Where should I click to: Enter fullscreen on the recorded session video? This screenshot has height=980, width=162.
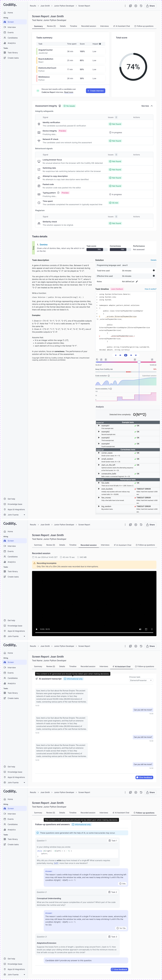[x=146, y=629]
